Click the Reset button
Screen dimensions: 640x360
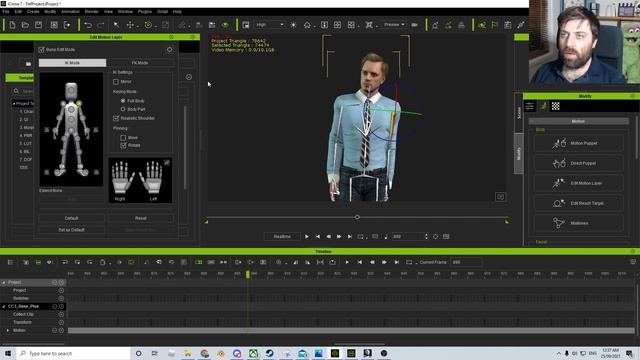pos(141,218)
